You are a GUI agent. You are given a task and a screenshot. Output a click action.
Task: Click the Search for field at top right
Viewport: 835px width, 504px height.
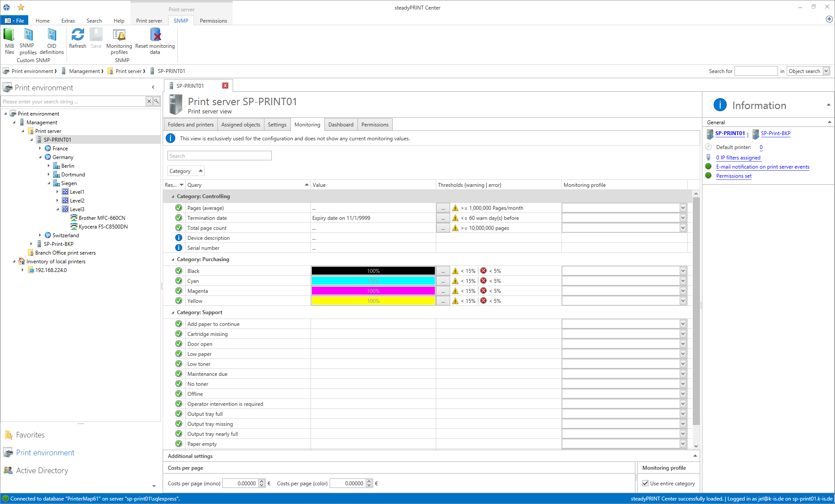(x=756, y=71)
